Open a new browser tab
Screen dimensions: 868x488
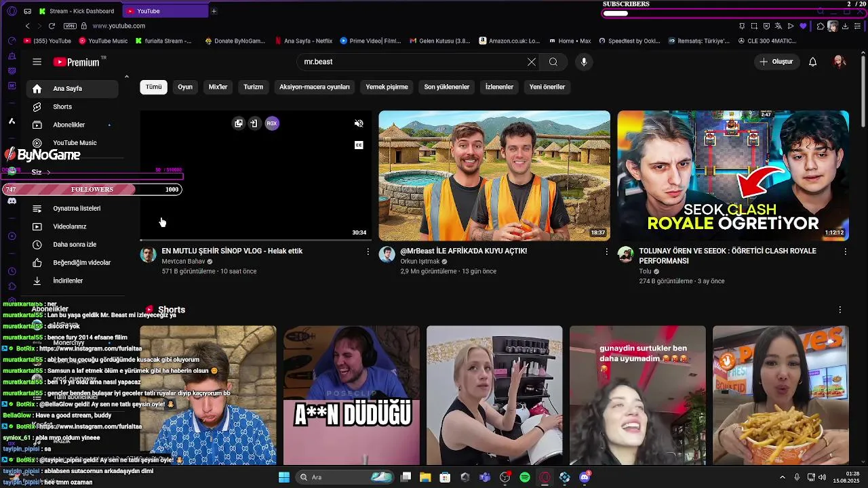point(214,11)
